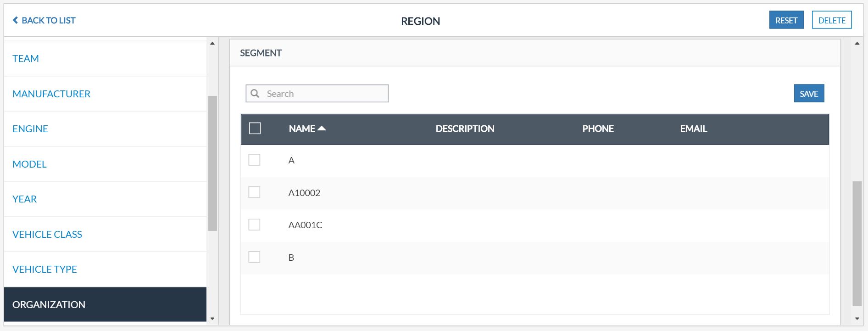Hit the Delete button
This screenshot has height=331, width=868.
pyautogui.click(x=831, y=20)
